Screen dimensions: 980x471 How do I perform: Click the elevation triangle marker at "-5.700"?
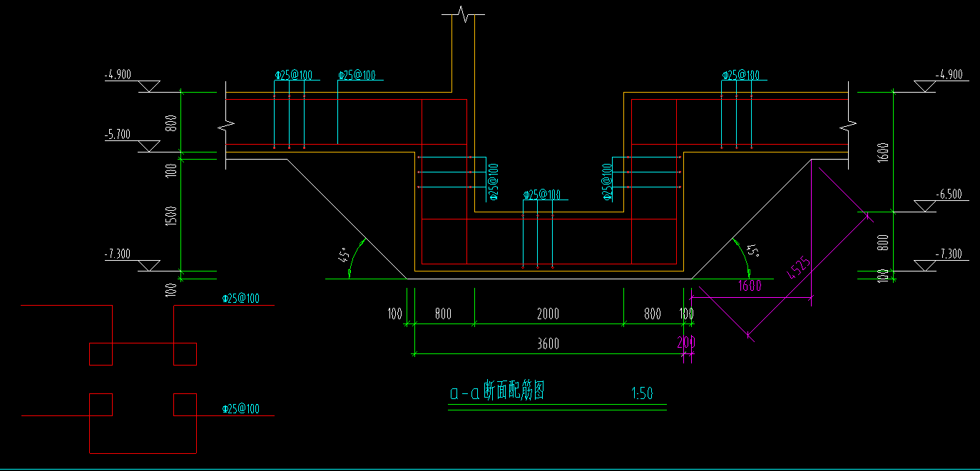pyautogui.click(x=149, y=146)
